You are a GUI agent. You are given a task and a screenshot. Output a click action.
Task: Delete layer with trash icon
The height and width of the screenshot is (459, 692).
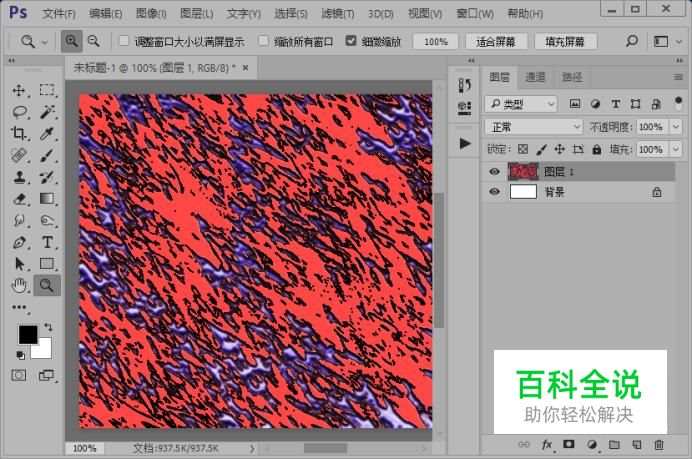point(658,445)
